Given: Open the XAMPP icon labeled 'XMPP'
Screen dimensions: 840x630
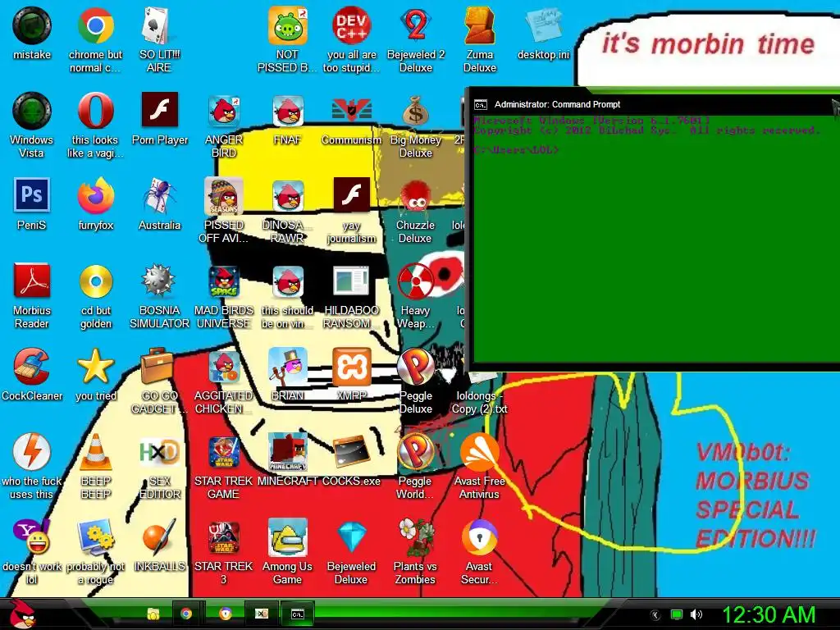Looking at the screenshot, I should tap(351, 367).
